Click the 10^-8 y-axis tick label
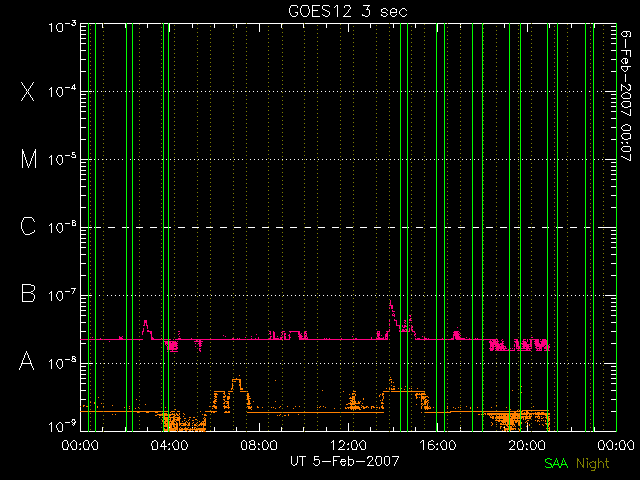640x480 pixels. [62, 363]
